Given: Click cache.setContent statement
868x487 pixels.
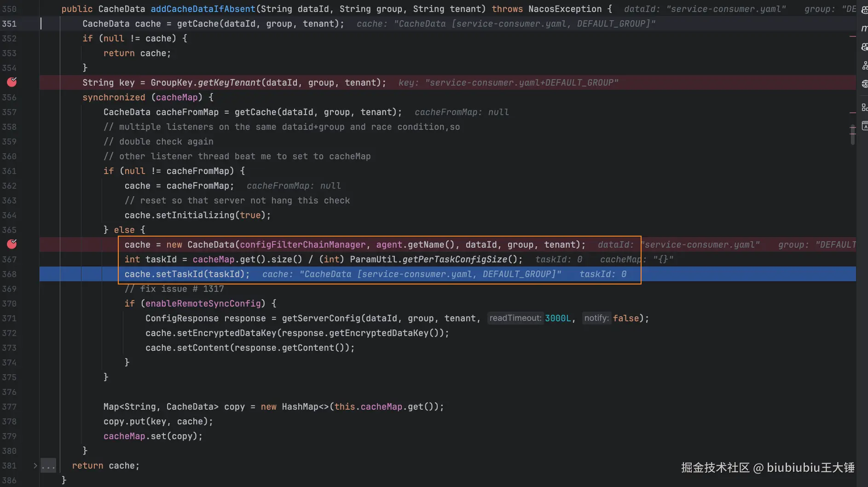Looking at the screenshot, I should [250, 348].
